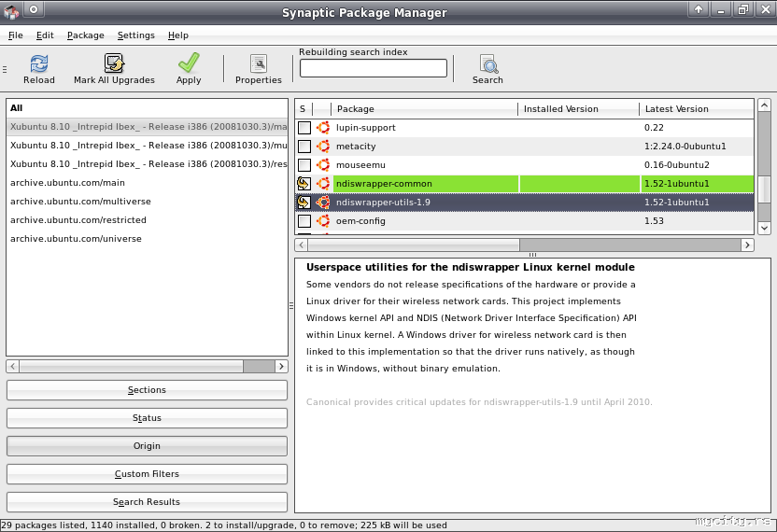
Task: Toggle ndiswrapper-utils-1.9 marked-for-install status box
Action: click(304, 203)
